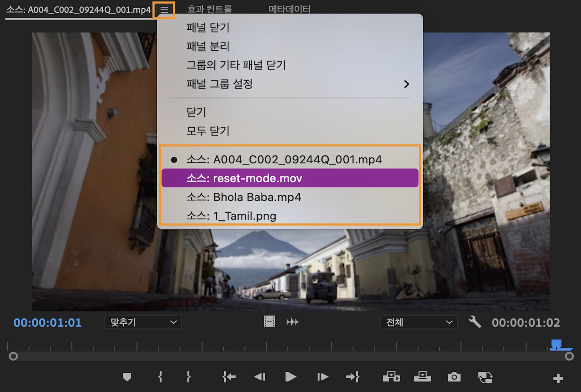Select 소스: reset-mode.mov from the list
The image size is (581, 392).
point(290,178)
